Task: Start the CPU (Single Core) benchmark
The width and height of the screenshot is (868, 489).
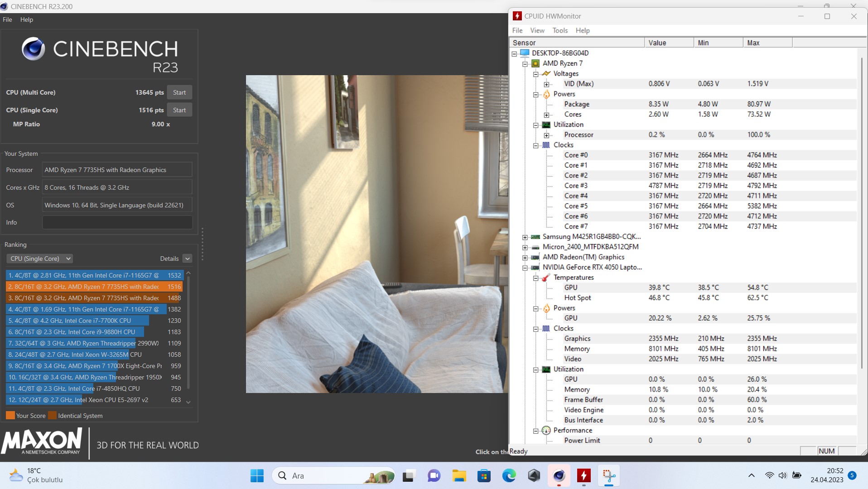Action: click(179, 110)
